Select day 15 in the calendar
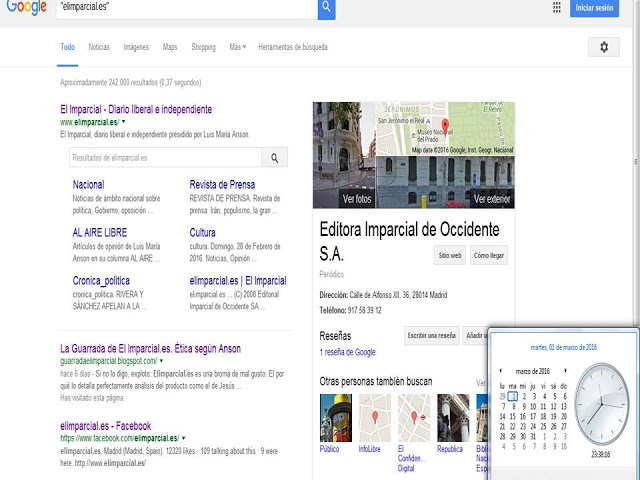Screen dimensions: 640x480 point(513,416)
